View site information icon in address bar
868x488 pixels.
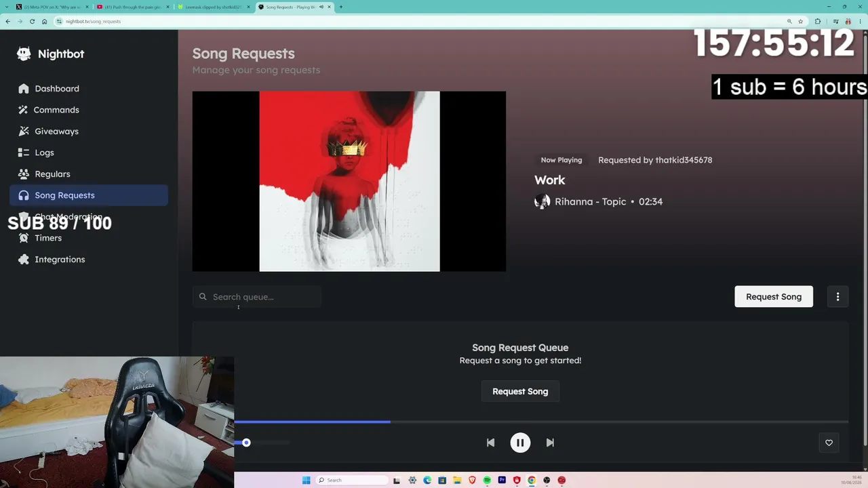click(60, 21)
